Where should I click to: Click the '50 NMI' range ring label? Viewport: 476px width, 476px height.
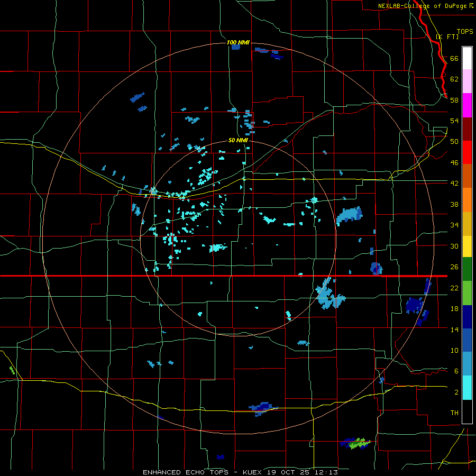(x=238, y=140)
